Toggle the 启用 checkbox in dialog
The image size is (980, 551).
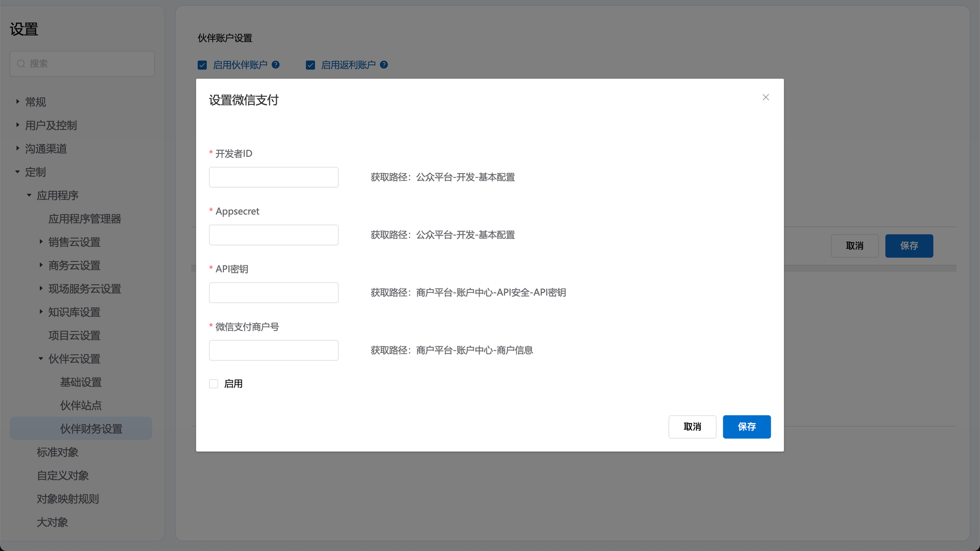[x=214, y=384]
